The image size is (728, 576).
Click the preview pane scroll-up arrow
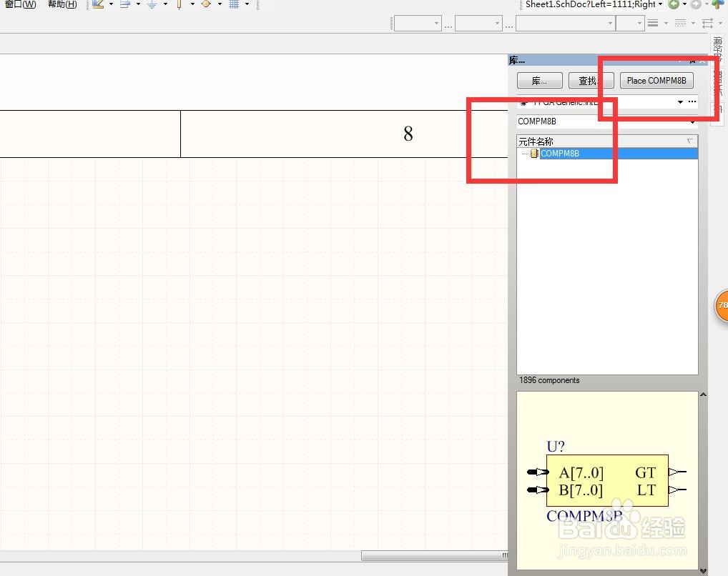tap(704, 395)
